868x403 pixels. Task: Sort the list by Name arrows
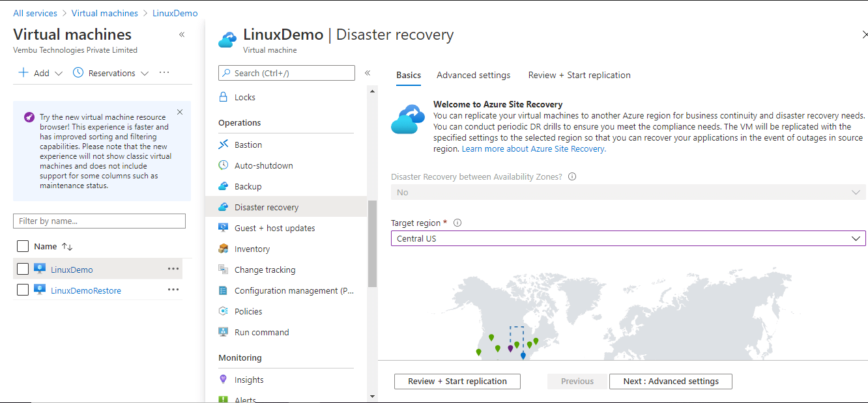(x=67, y=247)
